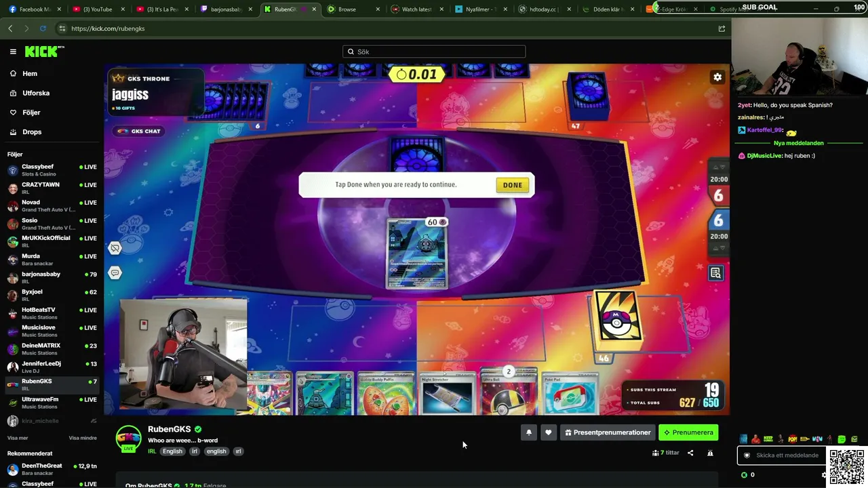Image resolution: width=868 pixels, height=488 pixels.
Task: Select the Byxjoel channel avatar
Action: 13,295
